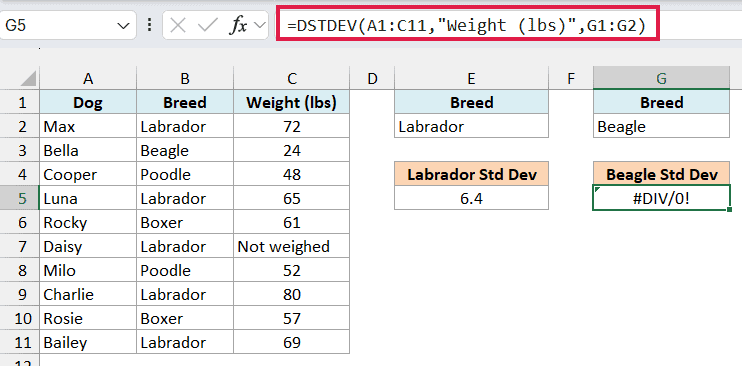Click the Labrador cell in Charlie's row
Viewport: 742px width, 366px height.
pyautogui.click(x=185, y=295)
